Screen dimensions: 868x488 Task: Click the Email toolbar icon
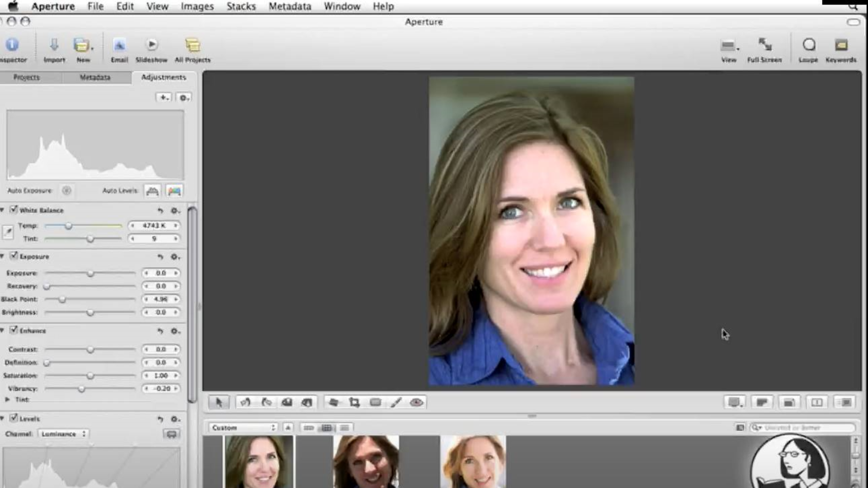(119, 45)
